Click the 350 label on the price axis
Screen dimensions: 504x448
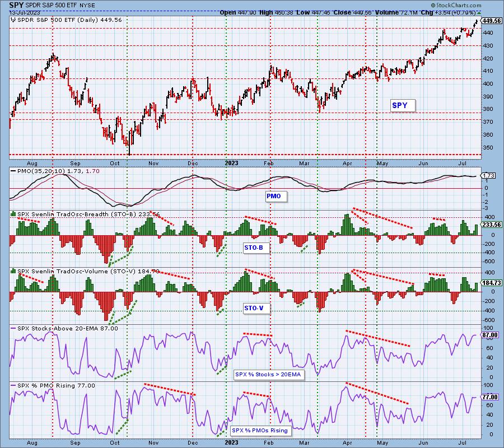(x=488, y=147)
